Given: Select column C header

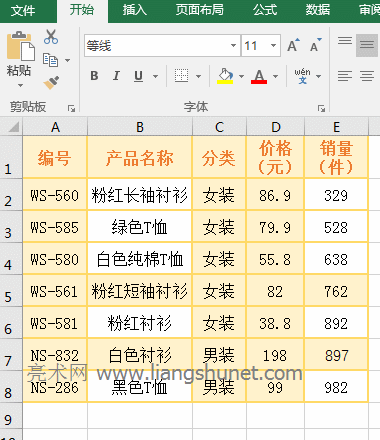Looking at the screenshot, I should click(x=219, y=127).
